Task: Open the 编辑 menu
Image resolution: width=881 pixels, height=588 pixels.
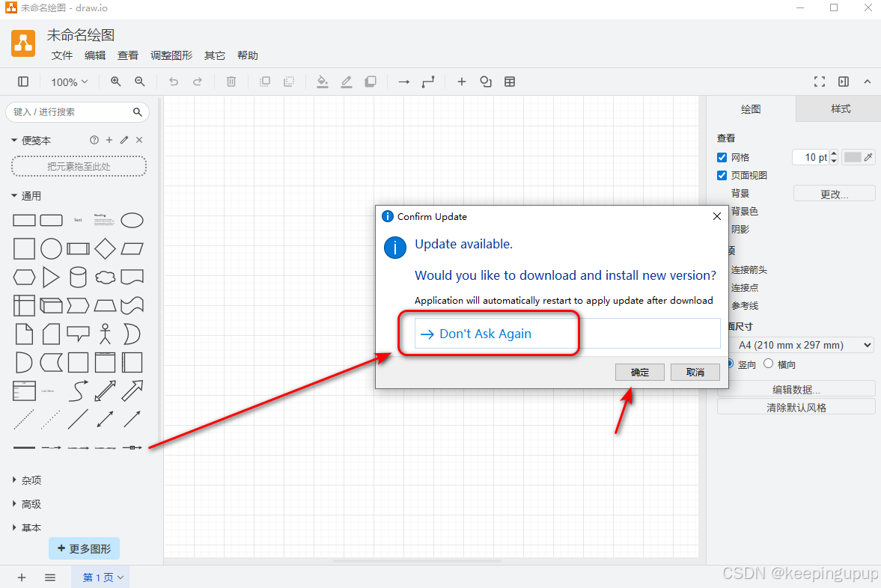Action: coord(95,55)
